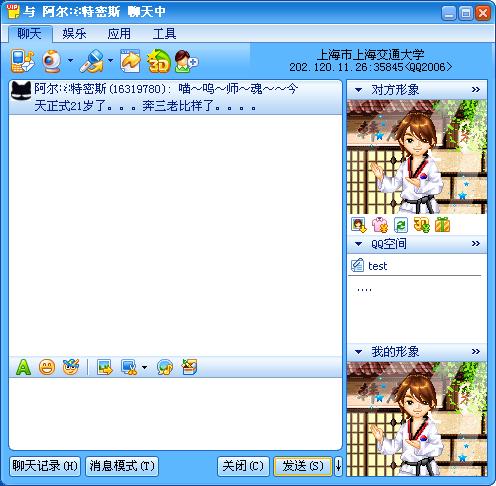Click the 关闭(C) button
The image size is (496, 486).
(243, 466)
